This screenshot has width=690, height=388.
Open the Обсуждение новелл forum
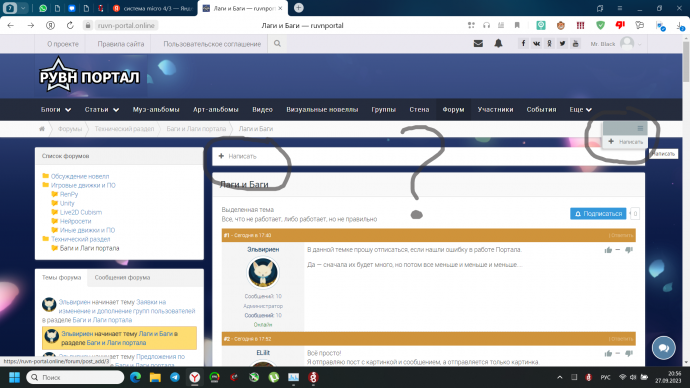80,176
